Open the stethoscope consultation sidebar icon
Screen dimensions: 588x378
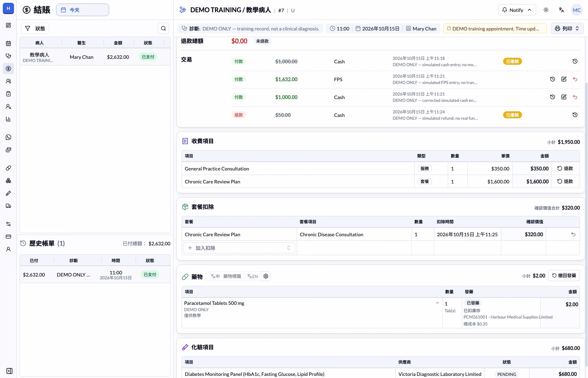[x=8, y=56]
